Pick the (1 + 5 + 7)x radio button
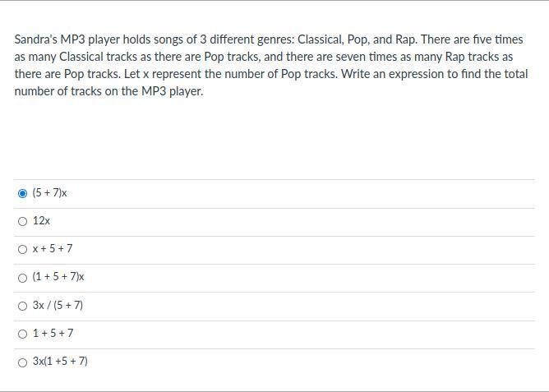Image resolution: width=549 pixels, height=392 pixels. [22, 277]
